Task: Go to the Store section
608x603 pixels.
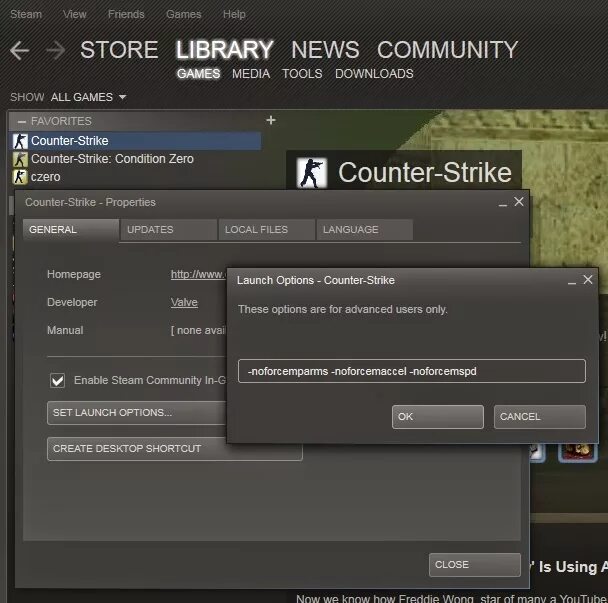Action: (x=119, y=50)
